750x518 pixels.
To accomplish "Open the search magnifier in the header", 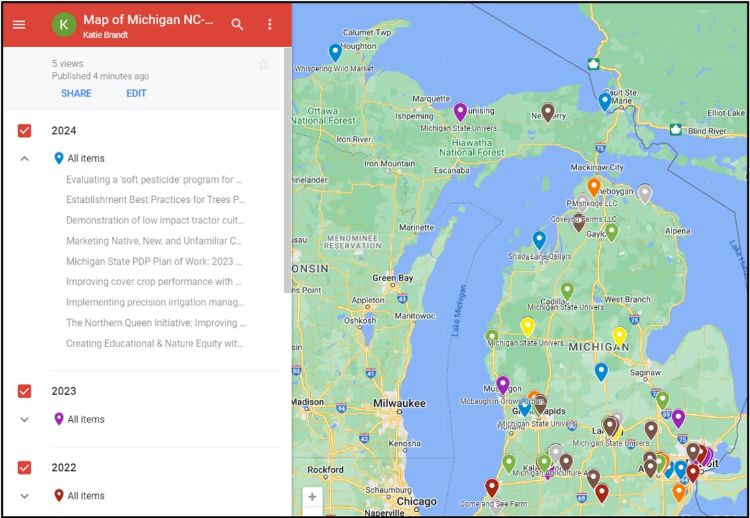I will 237,24.
